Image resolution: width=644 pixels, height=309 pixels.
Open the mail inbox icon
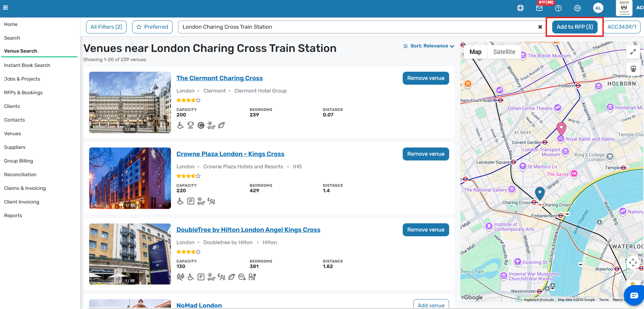tap(539, 8)
